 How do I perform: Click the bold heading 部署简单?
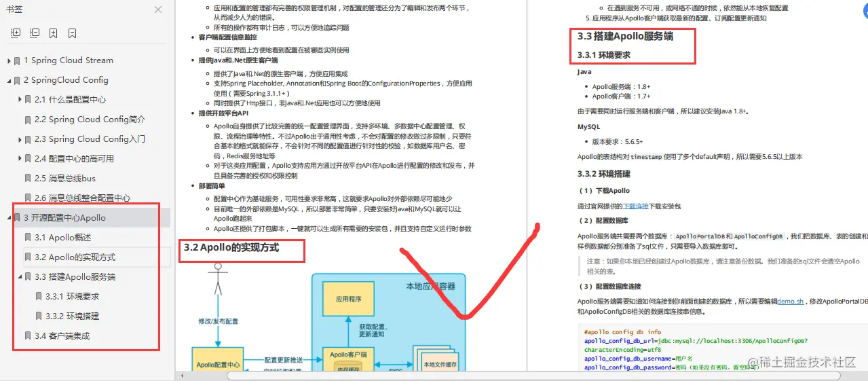[x=212, y=186]
